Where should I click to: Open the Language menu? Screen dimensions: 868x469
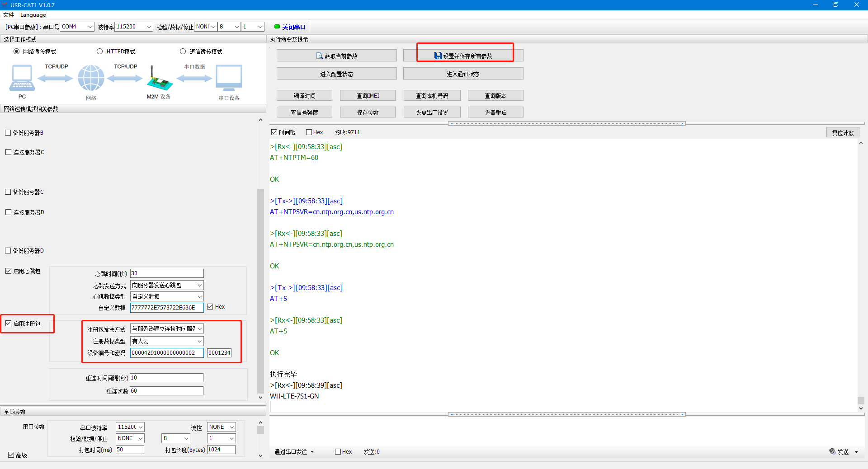(33, 15)
